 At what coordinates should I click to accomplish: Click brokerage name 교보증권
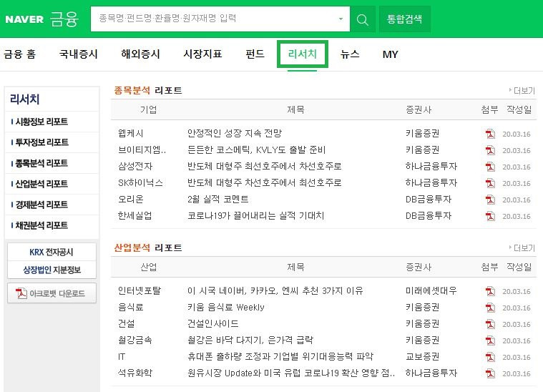click(422, 357)
